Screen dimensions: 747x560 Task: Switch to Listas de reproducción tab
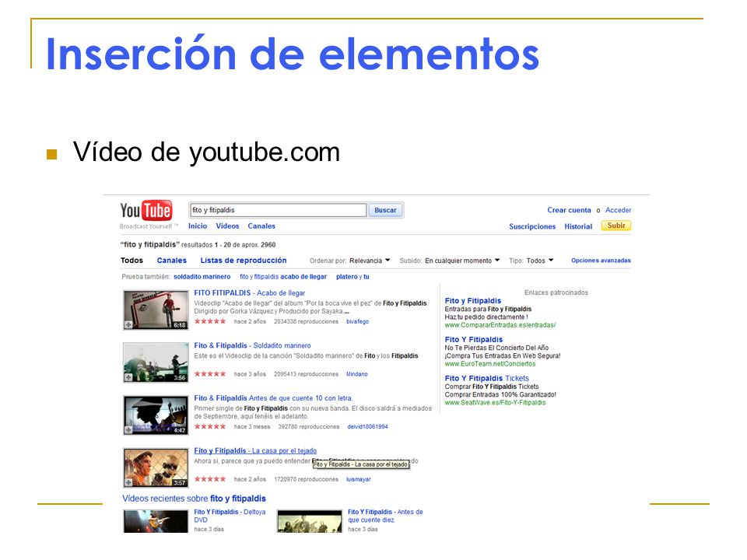click(244, 261)
